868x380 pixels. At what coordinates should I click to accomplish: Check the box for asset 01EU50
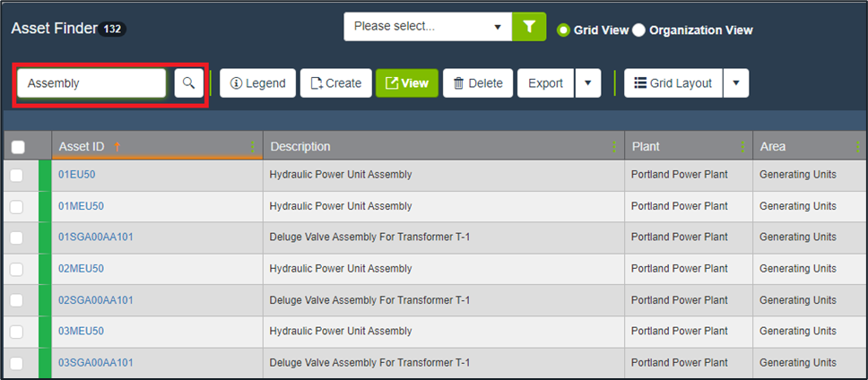pos(17,176)
